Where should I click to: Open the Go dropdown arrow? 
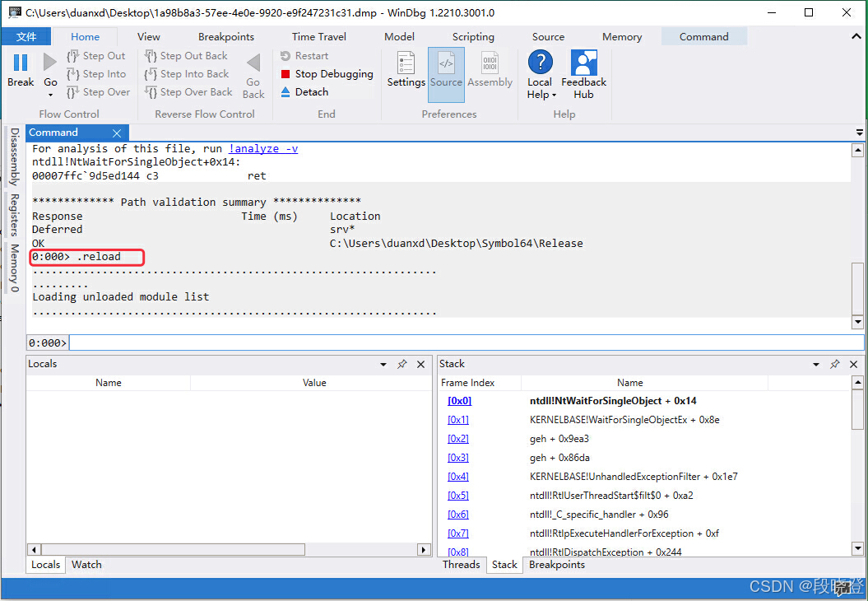click(50, 96)
